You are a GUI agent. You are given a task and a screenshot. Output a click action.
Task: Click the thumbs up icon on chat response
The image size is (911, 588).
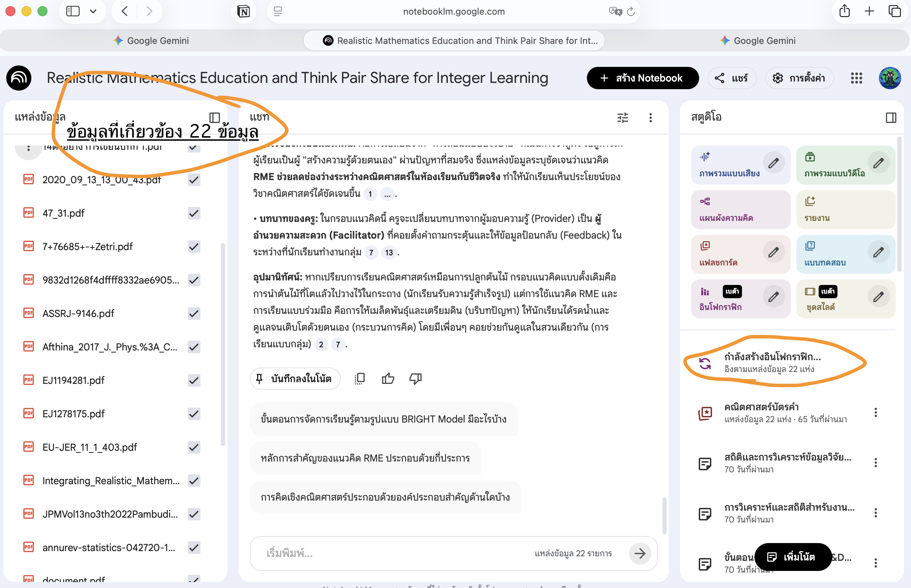(388, 378)
